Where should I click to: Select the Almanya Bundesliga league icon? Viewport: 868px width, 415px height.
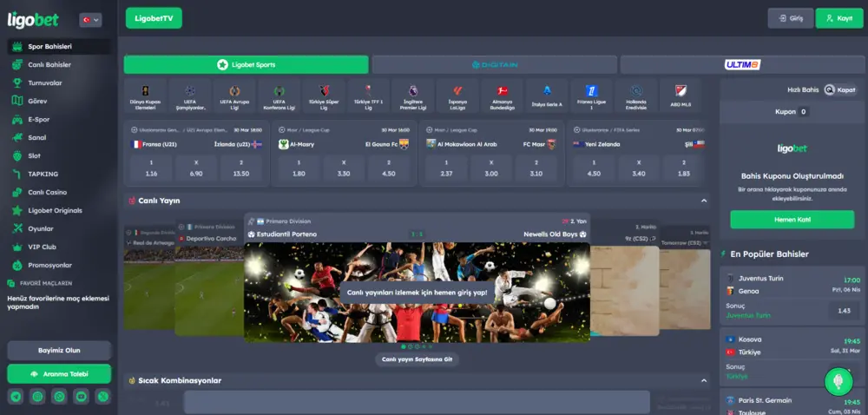pyautogui.click(x=502, y=96)
